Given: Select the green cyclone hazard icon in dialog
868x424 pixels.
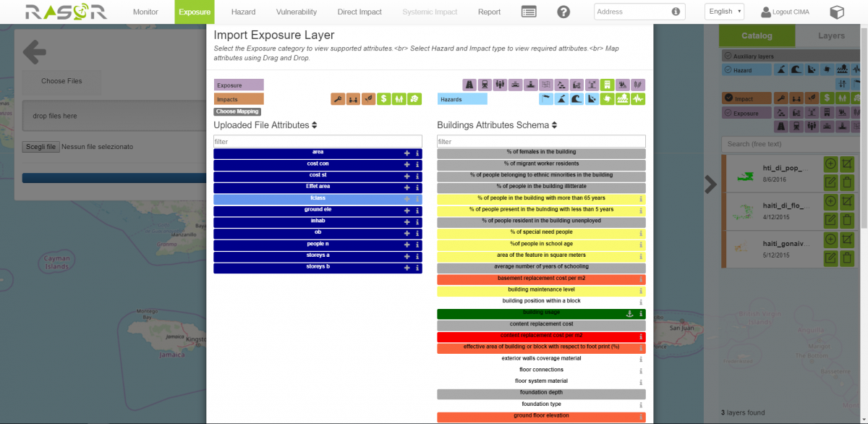Looking at the screenshot, I should tap(608, 99).
